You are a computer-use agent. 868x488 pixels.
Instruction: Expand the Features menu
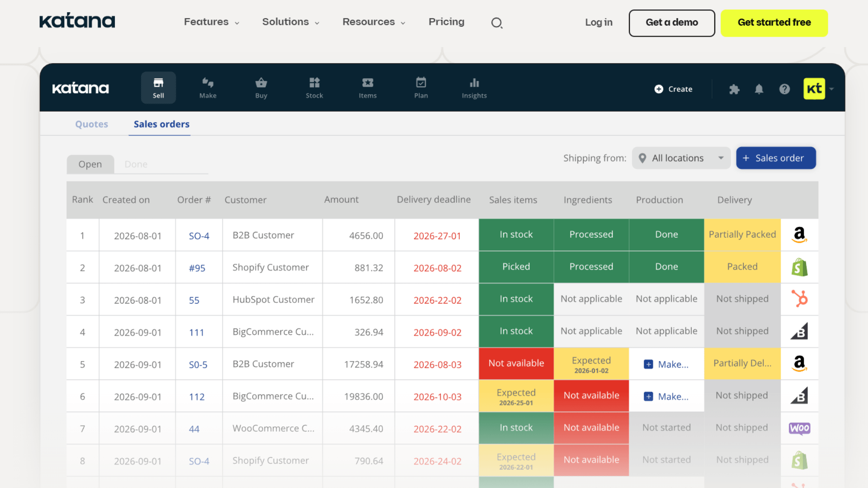pos(212,22)
